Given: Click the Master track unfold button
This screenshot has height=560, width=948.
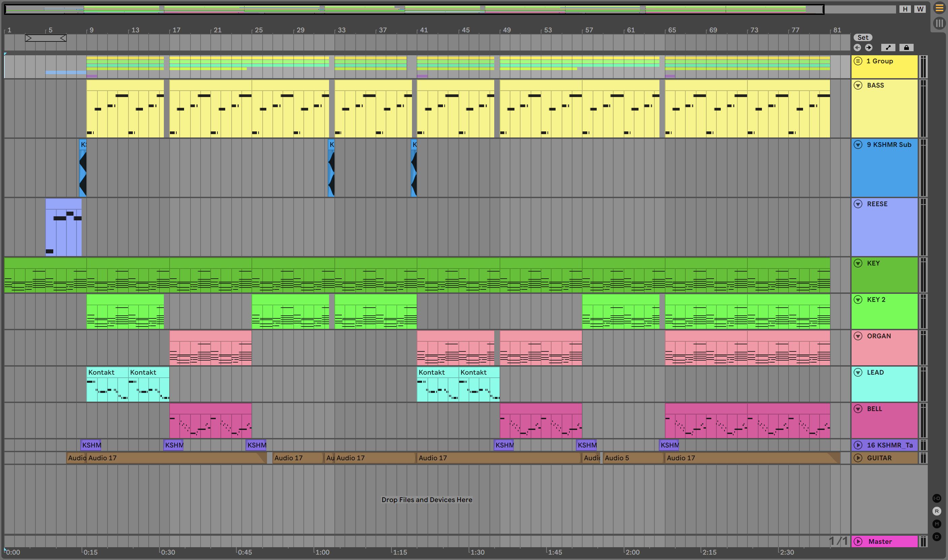Looking at the screenshot, I should click(858, 541).
